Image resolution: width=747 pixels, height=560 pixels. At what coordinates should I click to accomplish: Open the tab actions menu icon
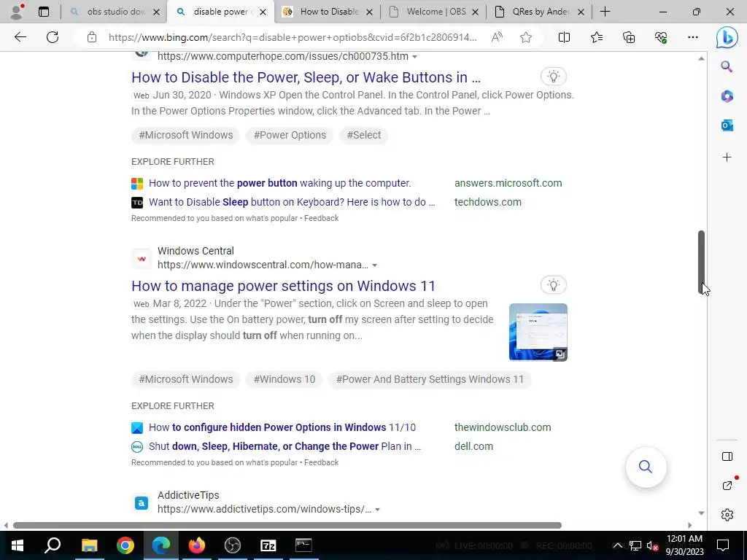click(x=44, y=12)
